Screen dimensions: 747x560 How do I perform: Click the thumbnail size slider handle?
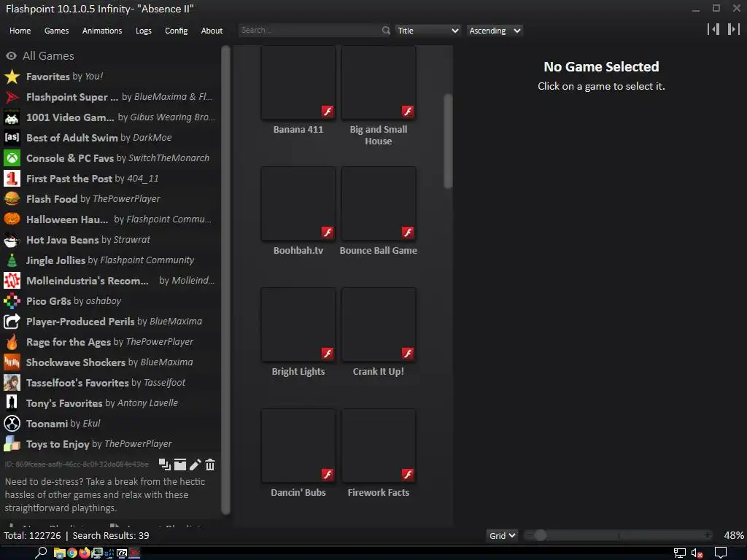(x=540, y=535)
